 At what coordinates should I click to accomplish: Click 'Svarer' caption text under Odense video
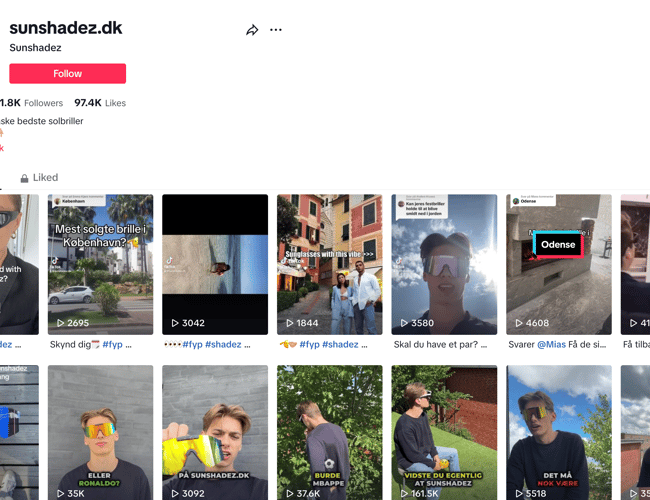click(521, 345)
